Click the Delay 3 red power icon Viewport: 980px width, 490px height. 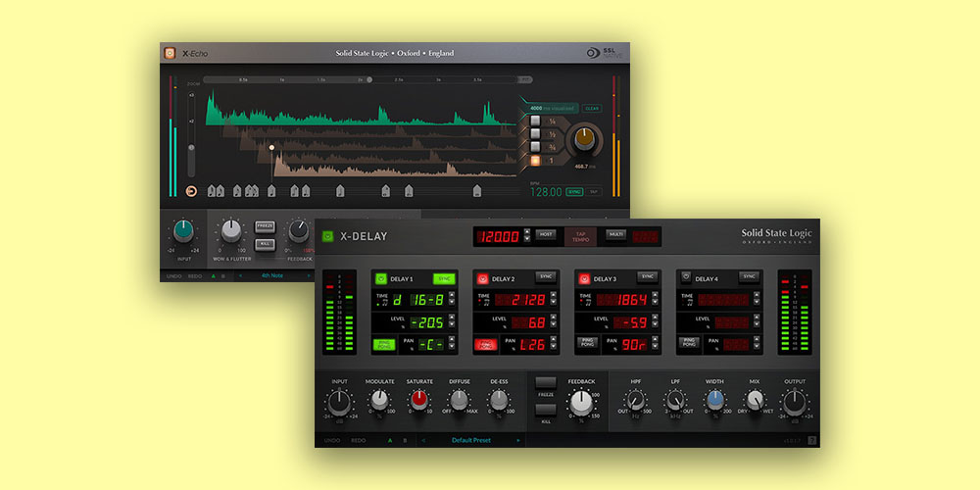584,278
